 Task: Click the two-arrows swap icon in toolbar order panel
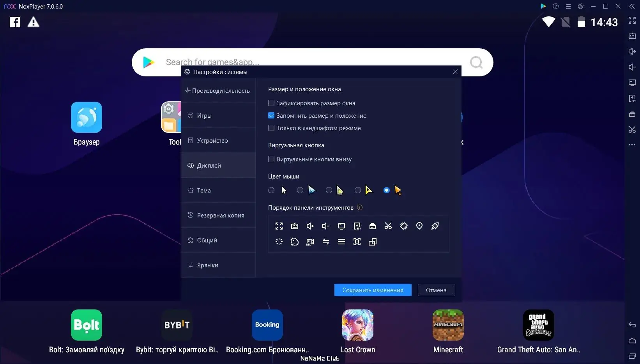tap(326, 242)
